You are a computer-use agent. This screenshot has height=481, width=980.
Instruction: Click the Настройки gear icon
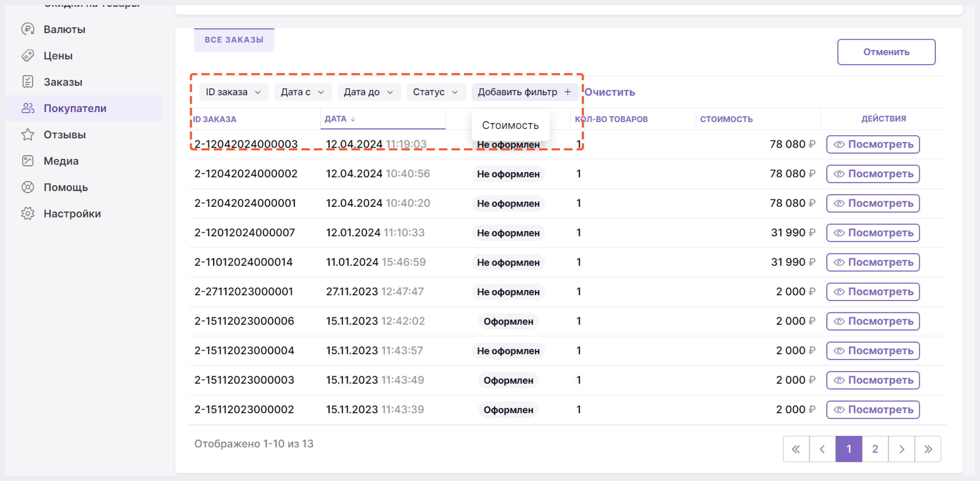tap(28, 214)
